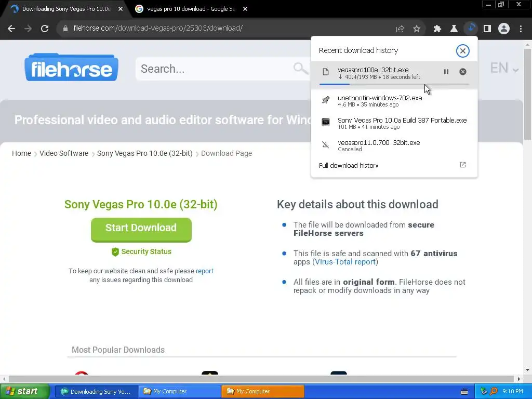Open the Security Status link
This screenshot has width=532, height=399.
pos(146,252)
